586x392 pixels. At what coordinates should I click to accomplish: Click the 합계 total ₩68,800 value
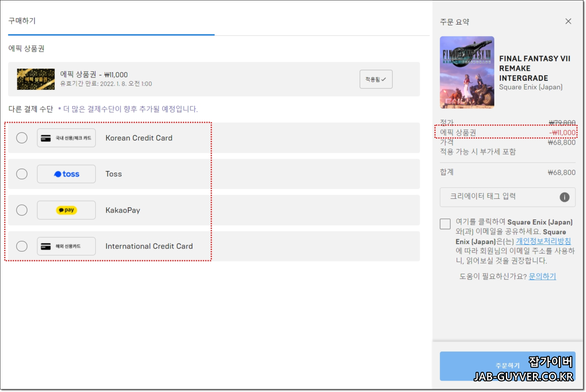pos(562,172)
